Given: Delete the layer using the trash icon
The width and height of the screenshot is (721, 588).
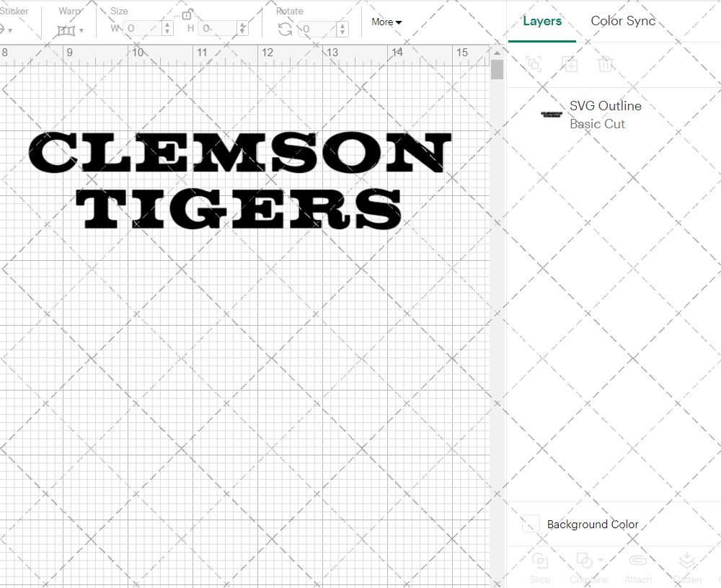Looking at the screenshot, I should 606,64.
